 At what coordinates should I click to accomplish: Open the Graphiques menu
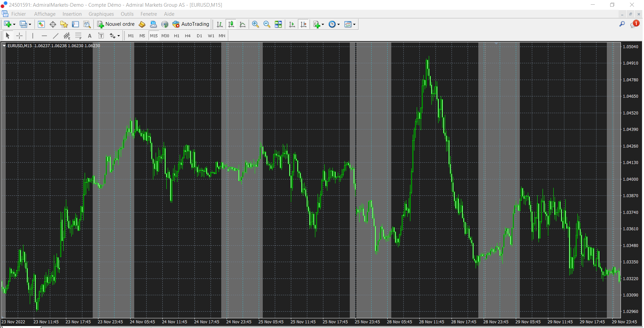pos(101,14)
